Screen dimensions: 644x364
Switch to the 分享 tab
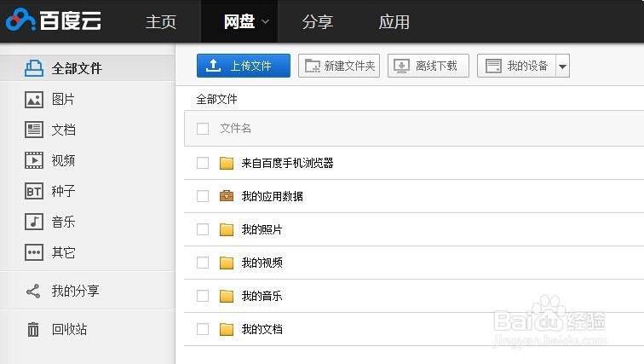click(x=318, y=22)
